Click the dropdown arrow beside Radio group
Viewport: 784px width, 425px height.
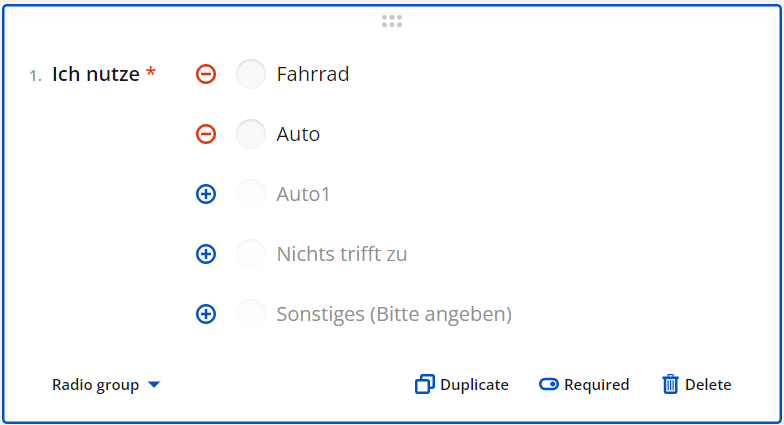click(154, 385)
